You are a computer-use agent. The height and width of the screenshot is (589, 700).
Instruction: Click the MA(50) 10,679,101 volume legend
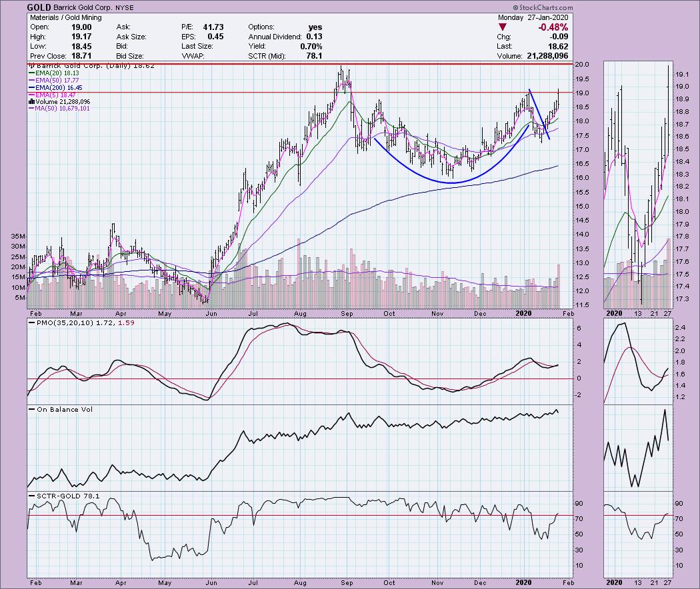(59, 109)
